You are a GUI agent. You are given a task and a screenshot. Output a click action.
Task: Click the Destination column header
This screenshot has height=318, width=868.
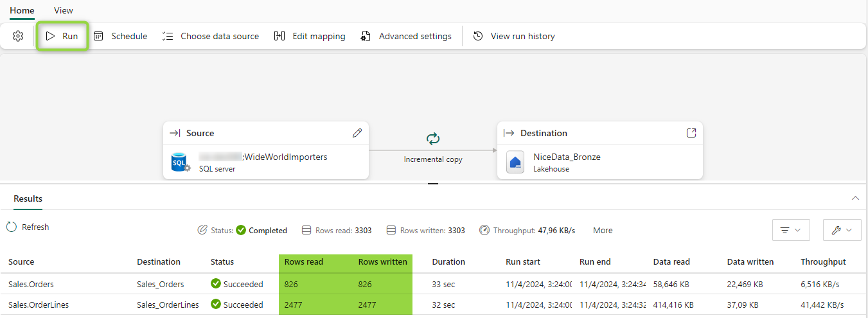159,261
